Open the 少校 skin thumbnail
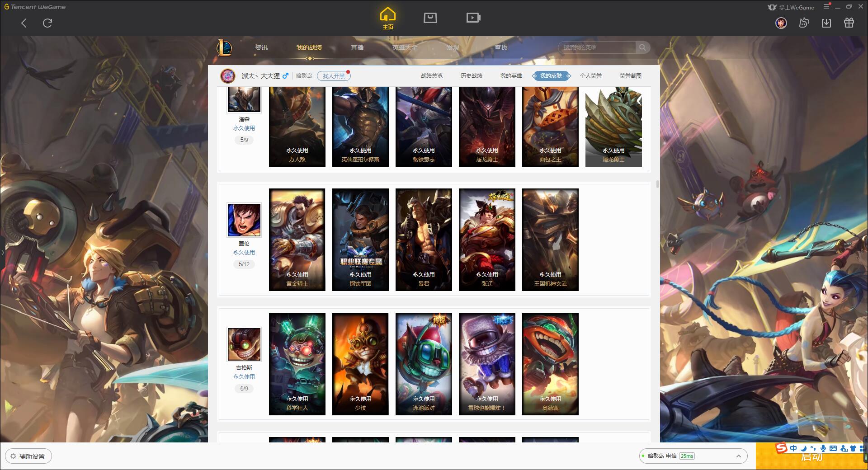Viewport: 868px width, 470px height. (360, 364)
